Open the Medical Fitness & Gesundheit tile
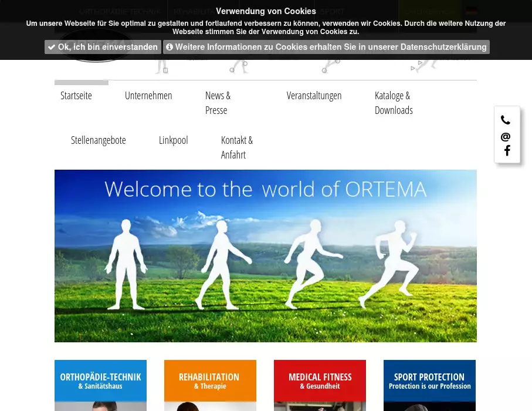 point(320,381)
